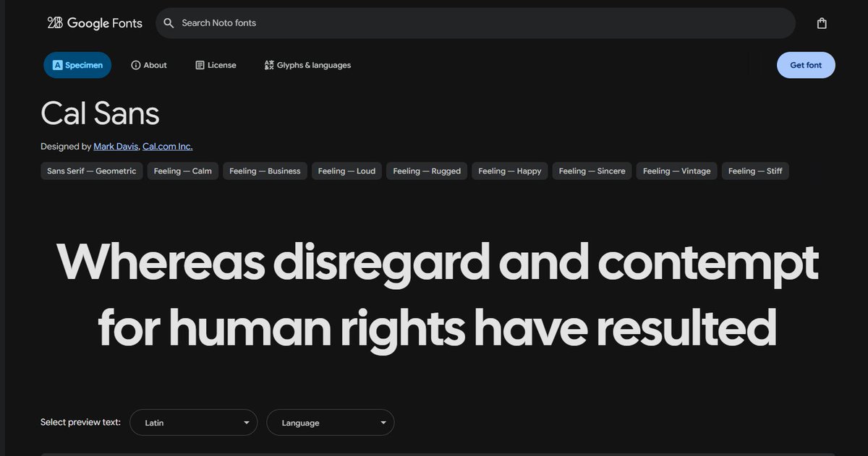Click the search magnifier icon
868x456 pixels.
[x=169, y=23]
